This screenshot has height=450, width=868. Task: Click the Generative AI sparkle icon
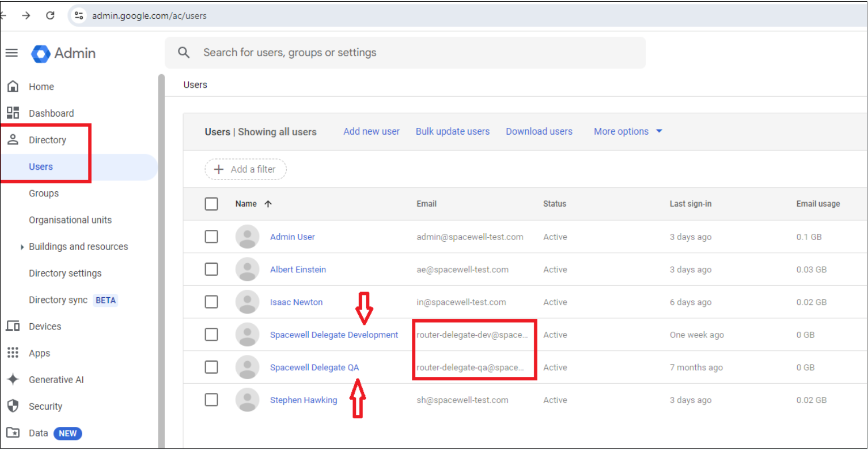point(13,379)
